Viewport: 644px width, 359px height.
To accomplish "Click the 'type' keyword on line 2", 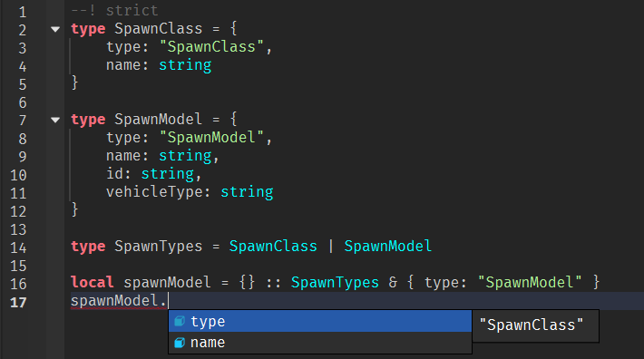I will 88,29.
